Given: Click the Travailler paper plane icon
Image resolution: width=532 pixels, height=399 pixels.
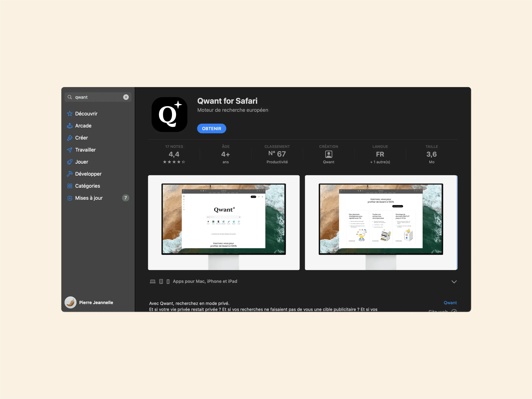Looking at the screenshot, I should pyautogui.click(x=70, y=150).
